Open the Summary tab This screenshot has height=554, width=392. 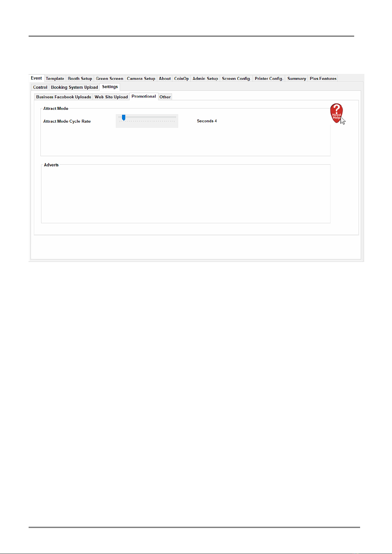pos(297,79)
